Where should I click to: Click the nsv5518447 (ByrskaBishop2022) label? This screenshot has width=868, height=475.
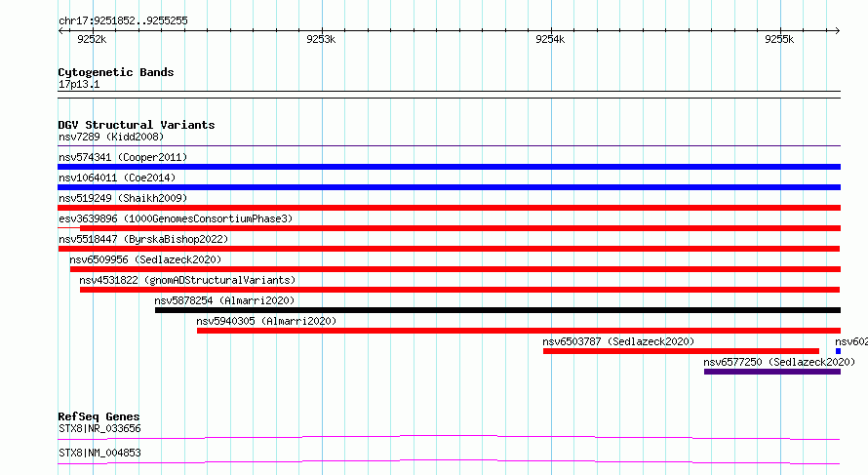(x=143, y=239)
